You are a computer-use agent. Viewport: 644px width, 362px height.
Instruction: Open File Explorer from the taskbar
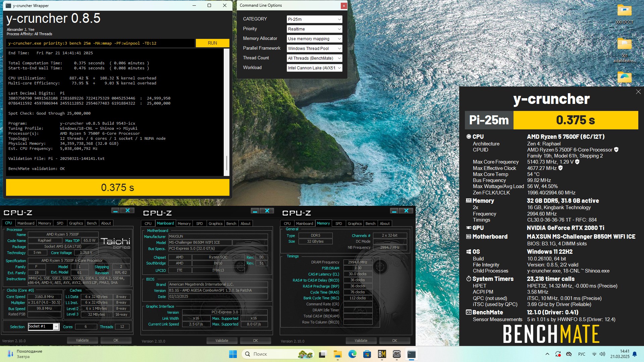click(x=337, y=354)
